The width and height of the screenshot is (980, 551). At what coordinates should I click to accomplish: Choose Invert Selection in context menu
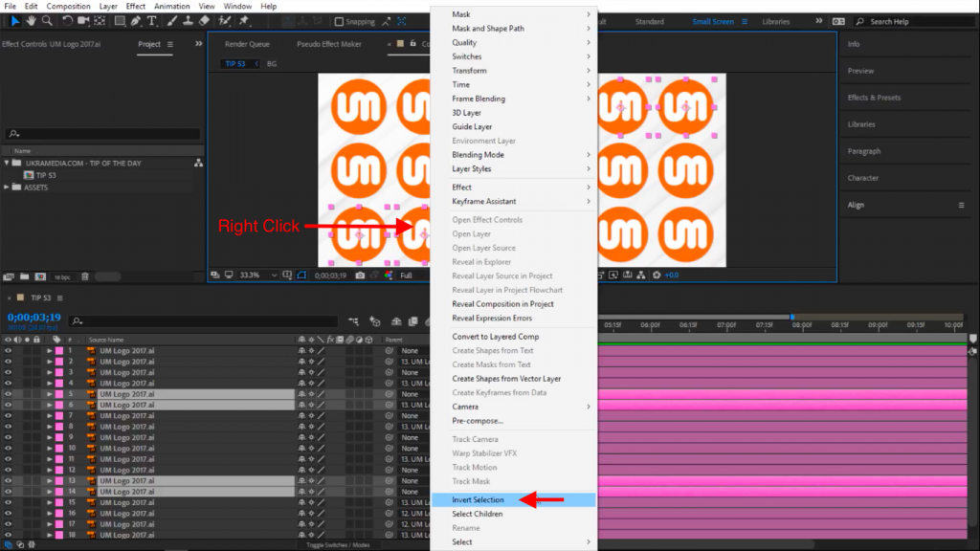point(513,499)
